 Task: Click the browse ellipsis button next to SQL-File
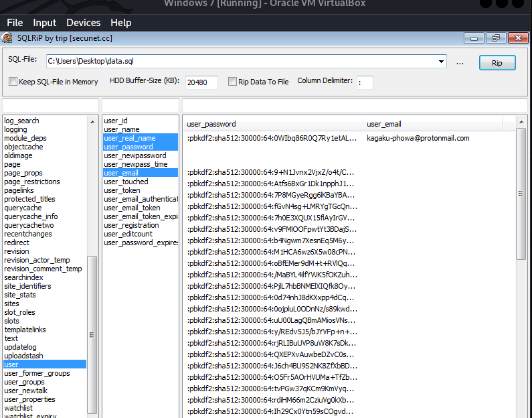click(460, 63)
